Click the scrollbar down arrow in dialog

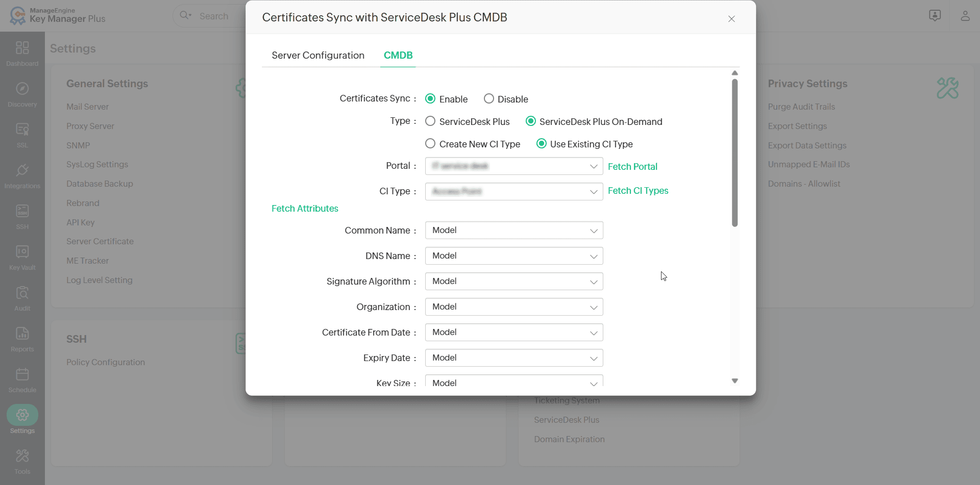click(x=734, y=380)
